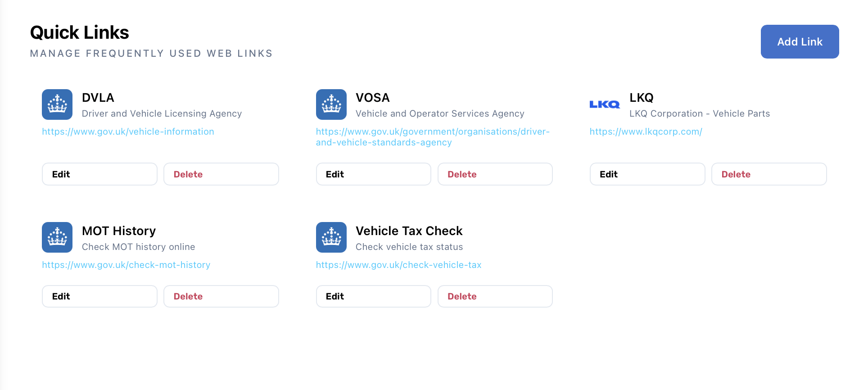Edit the Vehicle Tax Check entry

click(x=373, y=296)
